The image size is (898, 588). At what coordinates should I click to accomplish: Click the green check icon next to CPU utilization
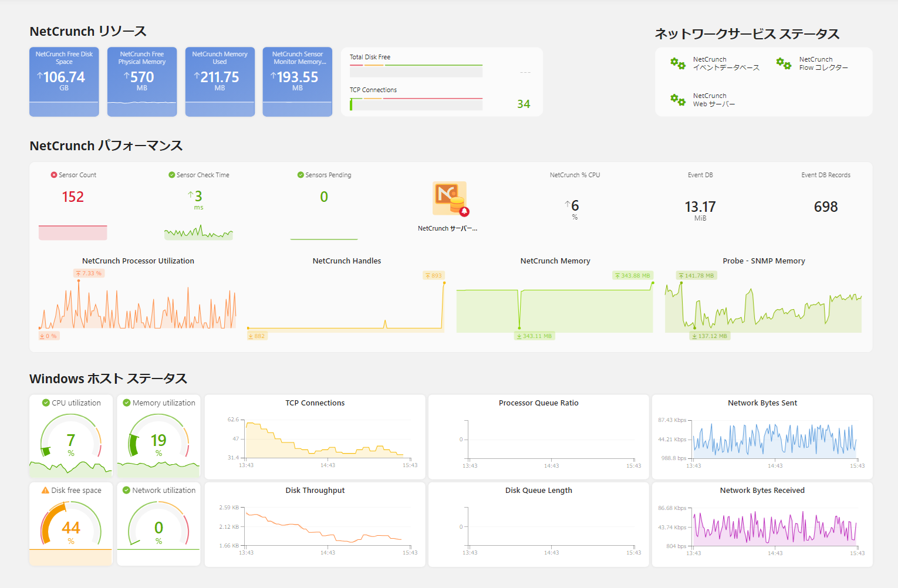tap(46, 403)
